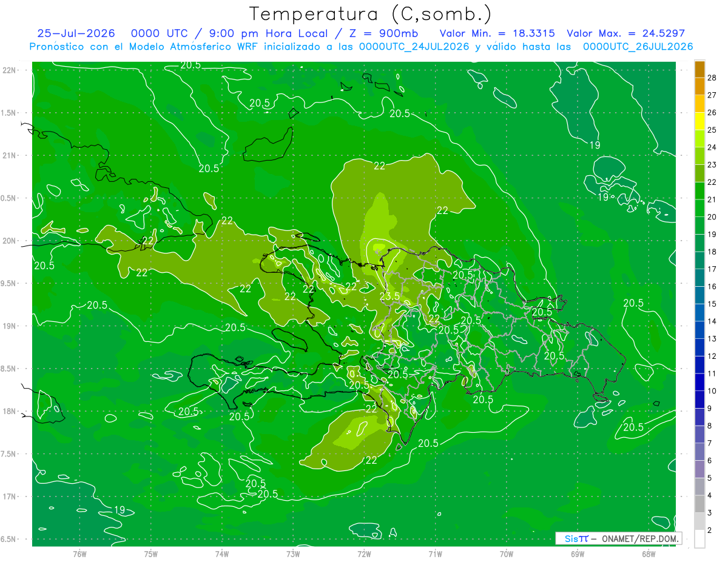The width and height of the screenshot is (728, 562).
Task: Pick the lime swatch between 23 and 24
Action: click(x=699, y=156)
